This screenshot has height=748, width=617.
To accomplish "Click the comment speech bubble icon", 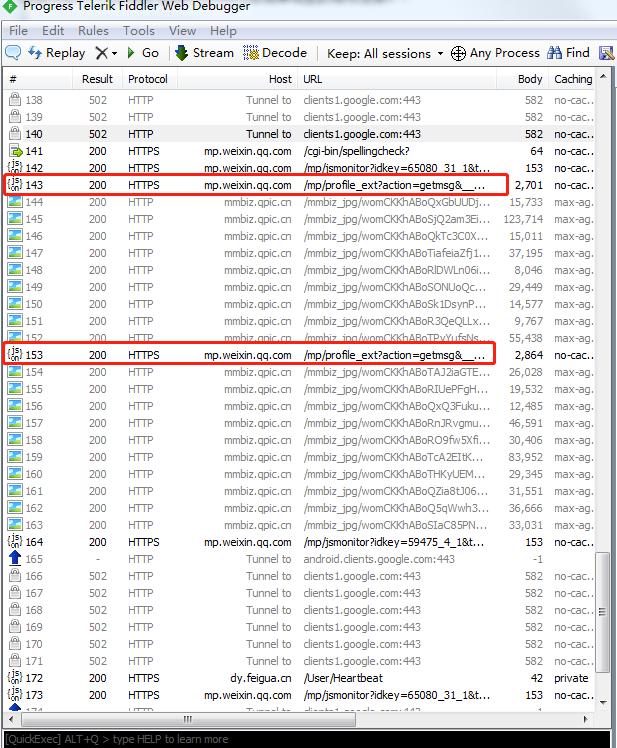I will [x=13, y=52].
